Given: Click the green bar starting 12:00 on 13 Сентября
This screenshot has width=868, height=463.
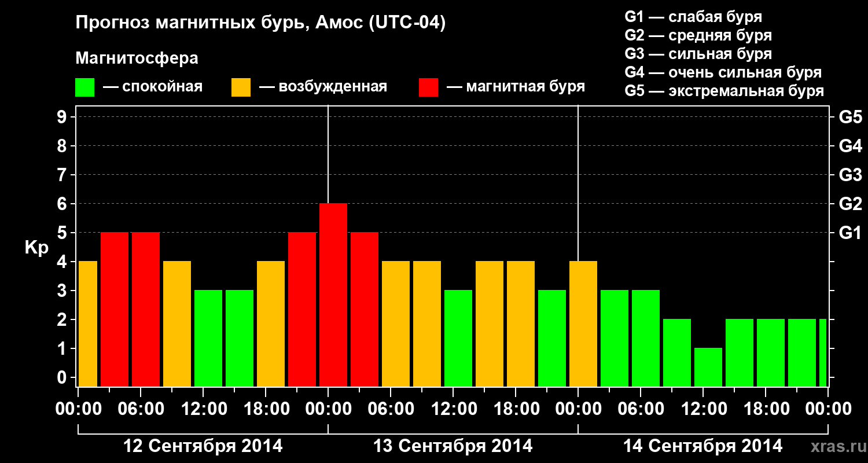Looking at the screenshot, I should [458, 339].
